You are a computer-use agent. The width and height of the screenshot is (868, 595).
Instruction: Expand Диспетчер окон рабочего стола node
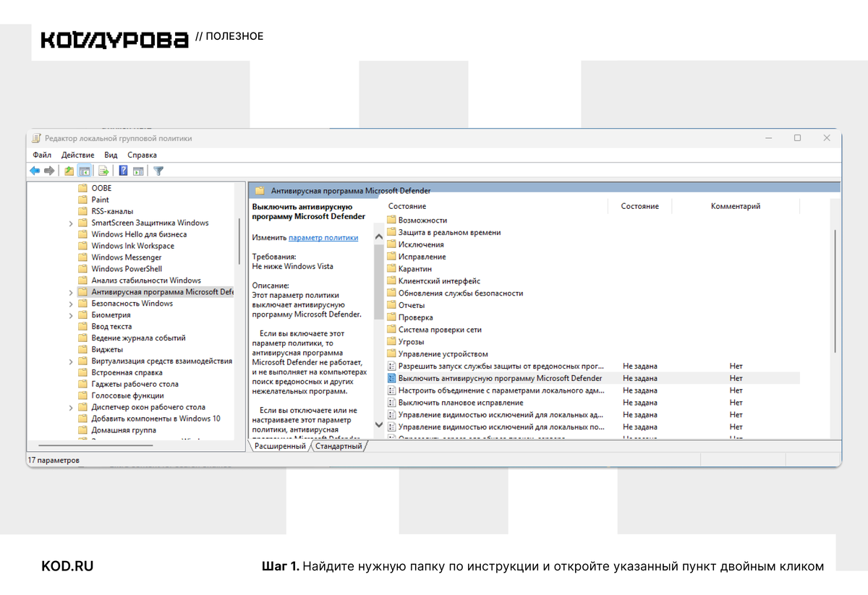point(71,407)
